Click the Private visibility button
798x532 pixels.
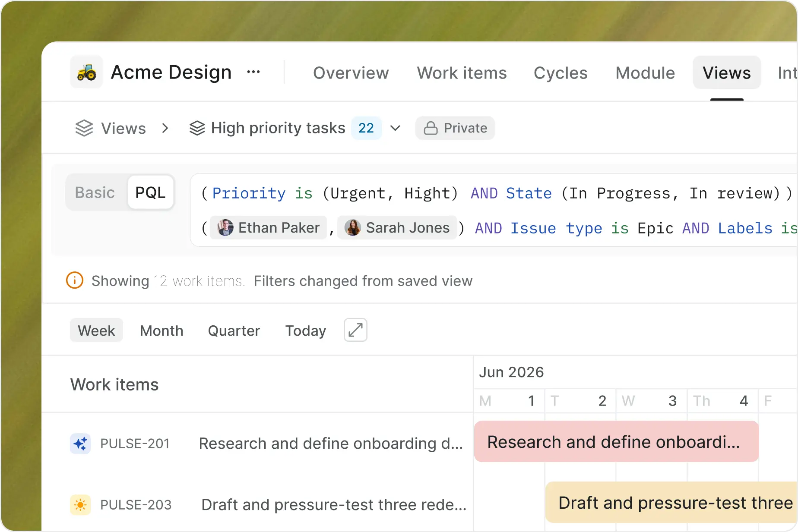click(455, 128)
